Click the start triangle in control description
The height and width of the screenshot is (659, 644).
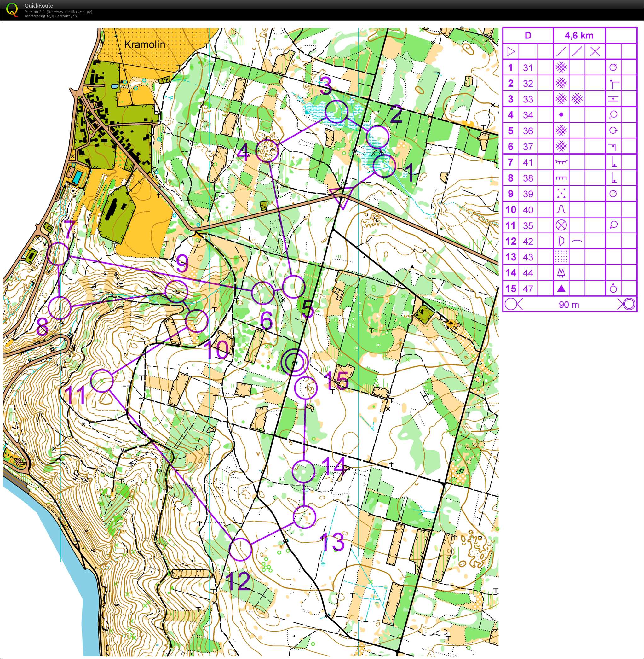511,52
